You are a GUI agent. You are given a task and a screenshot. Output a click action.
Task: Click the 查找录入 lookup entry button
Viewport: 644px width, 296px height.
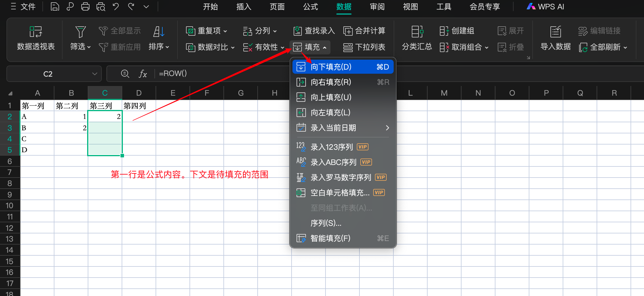pyautogui.click(x=314, y=31)
